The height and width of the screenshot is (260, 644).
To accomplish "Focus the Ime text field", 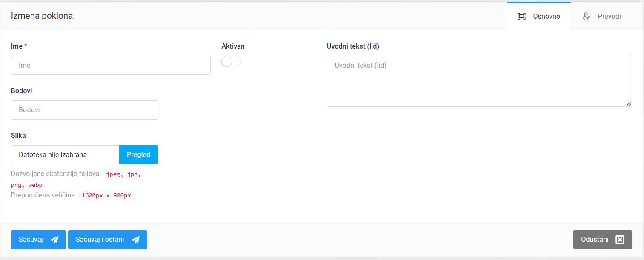I will coord(111,66).
